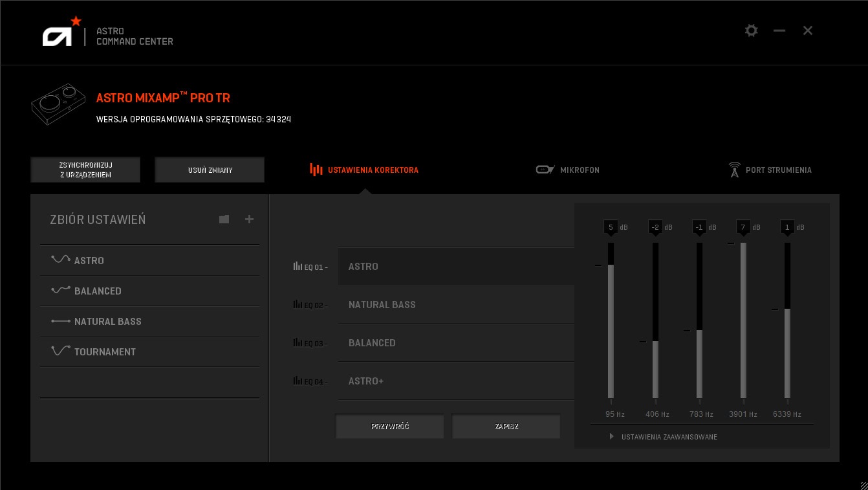Switch to the Mikrofon tab
Screen dimensions: 868x490
(568, 170)
